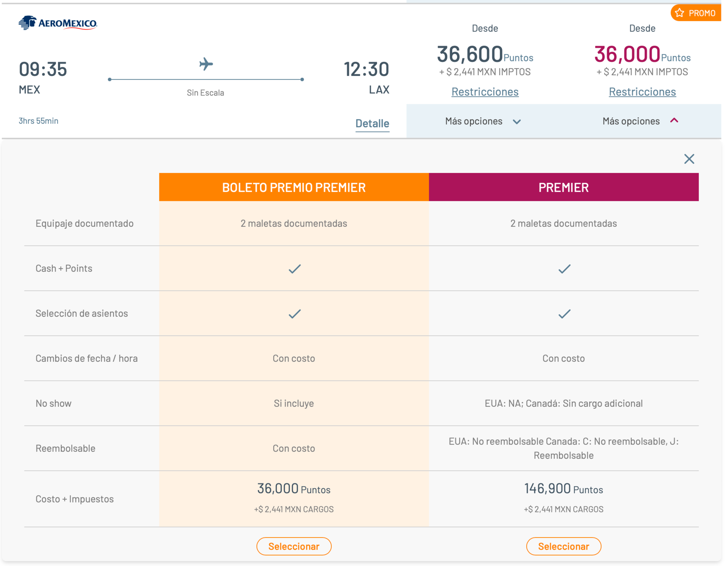Viewport: 728px width, 566px height.
Task: Click the MEX origin airport code
Action: click(x=30, y=90)
